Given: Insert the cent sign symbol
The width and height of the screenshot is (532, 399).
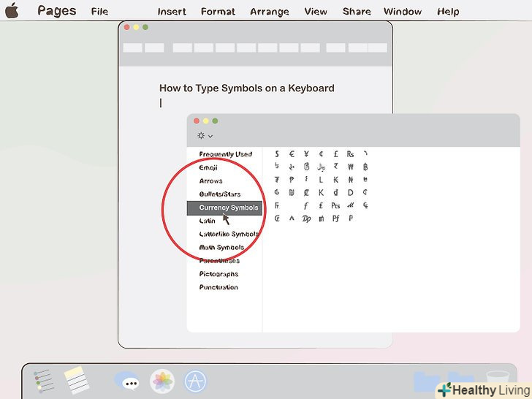Looking at the screenshot, I should pos(321,154).
